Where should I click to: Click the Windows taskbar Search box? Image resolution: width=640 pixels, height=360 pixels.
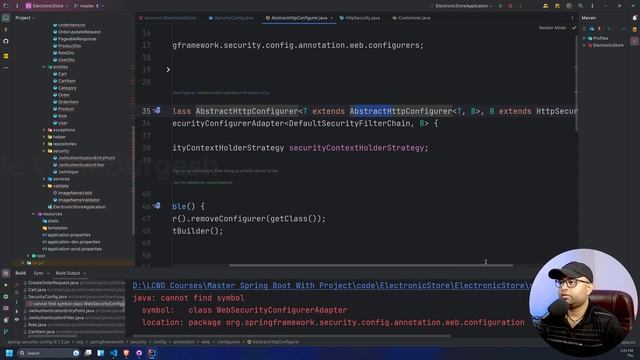[49, 353]
